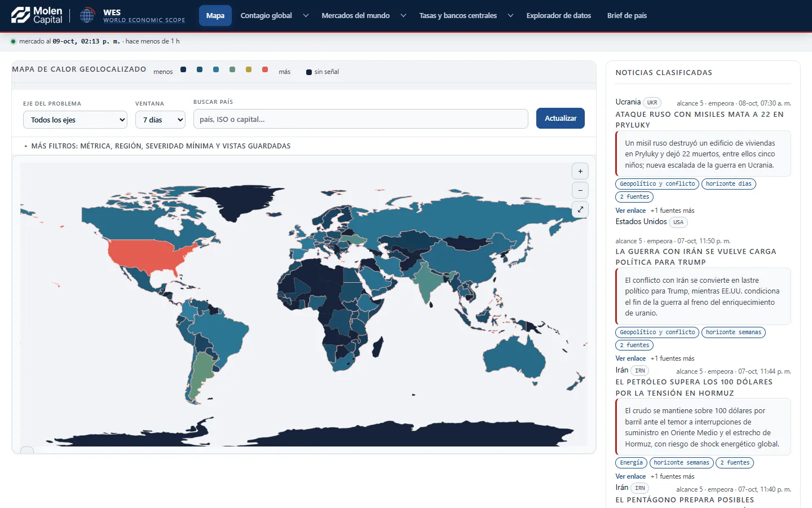
Task: Click the Molen Capital logo
Action: tap(37, 15)
